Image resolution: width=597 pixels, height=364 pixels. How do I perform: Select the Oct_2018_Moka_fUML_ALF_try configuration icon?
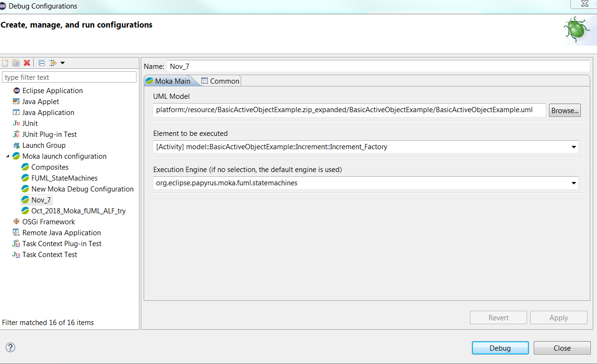[x=25, y=211]
